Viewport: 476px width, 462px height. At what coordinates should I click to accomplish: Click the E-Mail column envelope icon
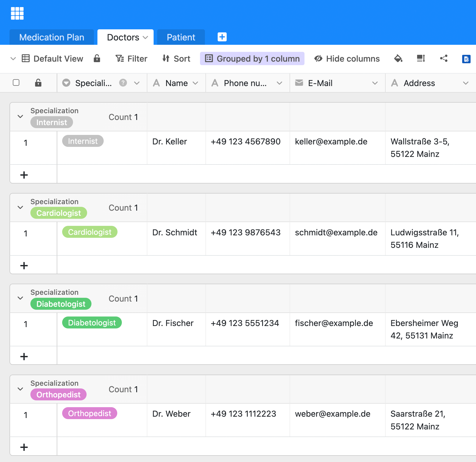tap(299, 83)
